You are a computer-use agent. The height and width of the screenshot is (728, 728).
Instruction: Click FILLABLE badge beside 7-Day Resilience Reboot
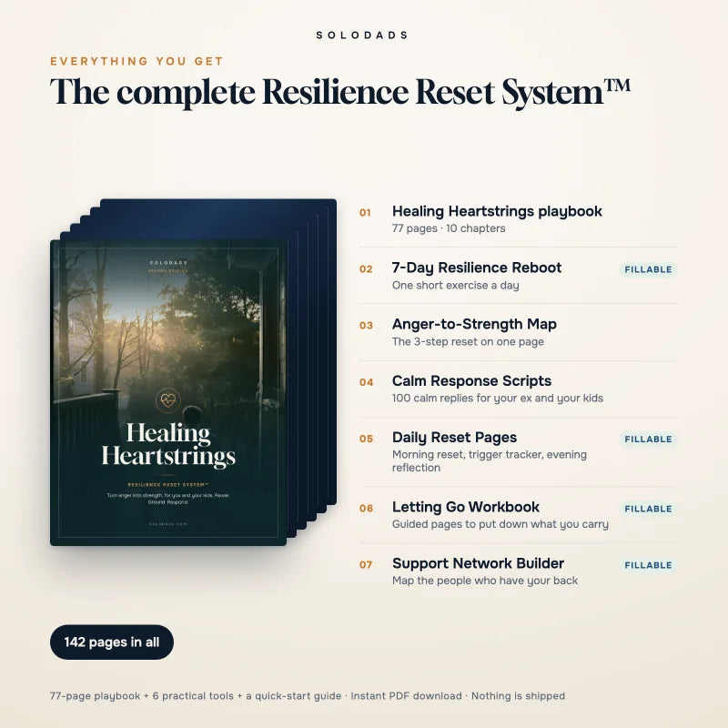pyautogui.click(x=648, y=269)
